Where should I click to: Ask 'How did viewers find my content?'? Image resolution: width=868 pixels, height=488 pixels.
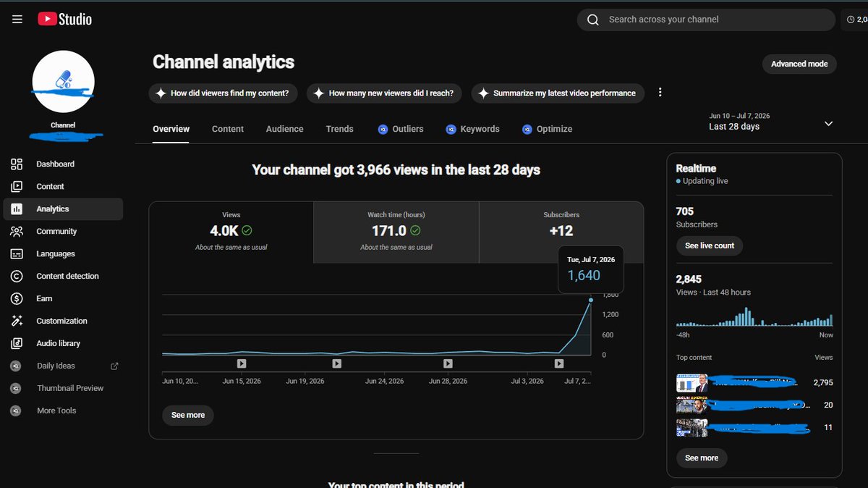pos(224,93)
